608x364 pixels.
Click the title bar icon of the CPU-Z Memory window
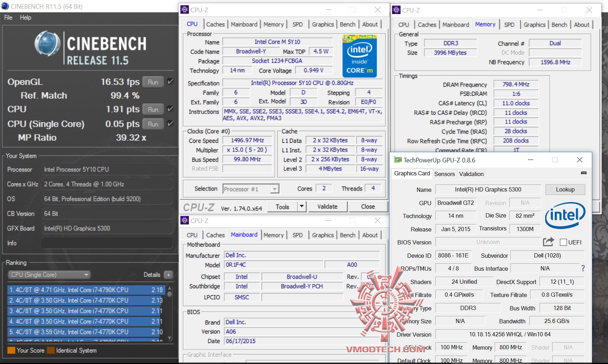[396, 10]
